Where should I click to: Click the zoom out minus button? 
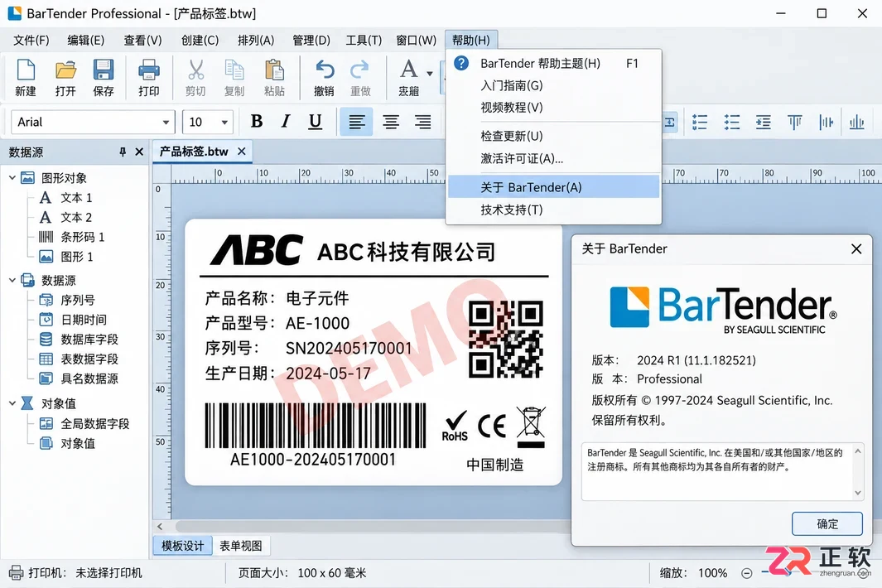(x=746, y=573)
